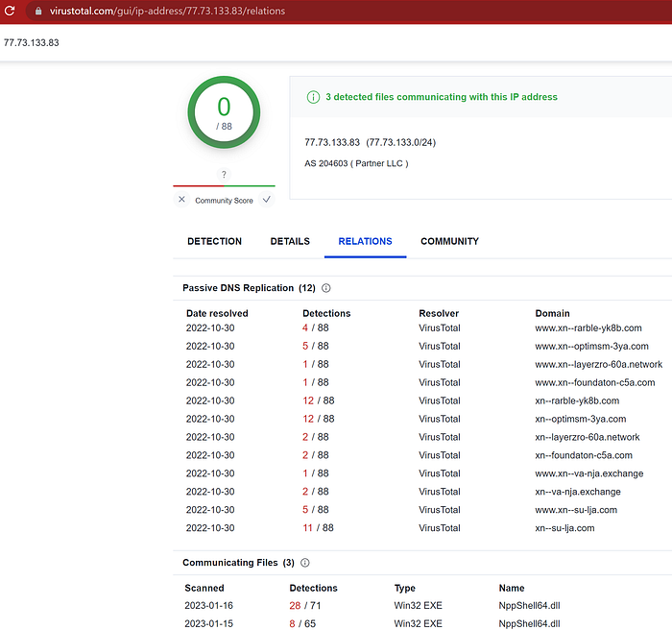This screenshot has width=672, height=630.
Task: Click the info icon beside detected files notice
Action: click(x=313, y=97)
